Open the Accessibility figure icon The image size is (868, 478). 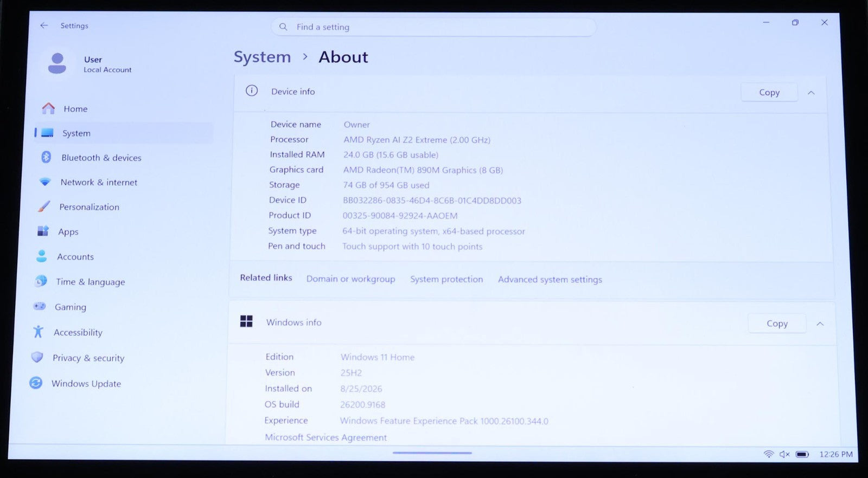pyautogui.click(x=38, y=332)
